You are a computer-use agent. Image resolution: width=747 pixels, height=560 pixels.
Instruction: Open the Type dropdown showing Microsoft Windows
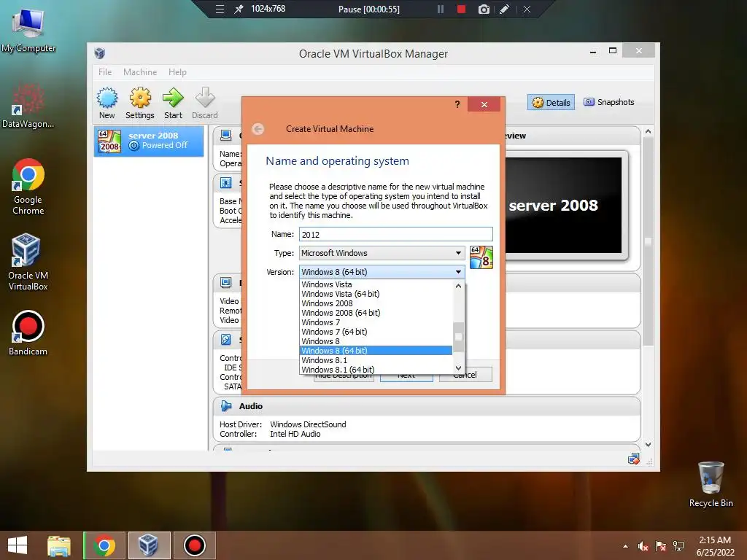point(382,253)
